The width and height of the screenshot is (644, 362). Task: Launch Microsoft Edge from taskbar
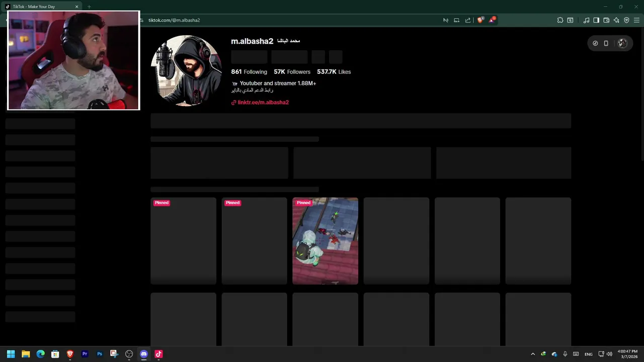coord(40,354)
